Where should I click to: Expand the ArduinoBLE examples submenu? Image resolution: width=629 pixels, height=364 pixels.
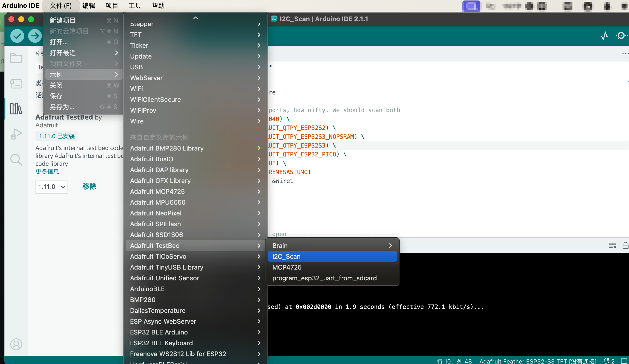196,289
